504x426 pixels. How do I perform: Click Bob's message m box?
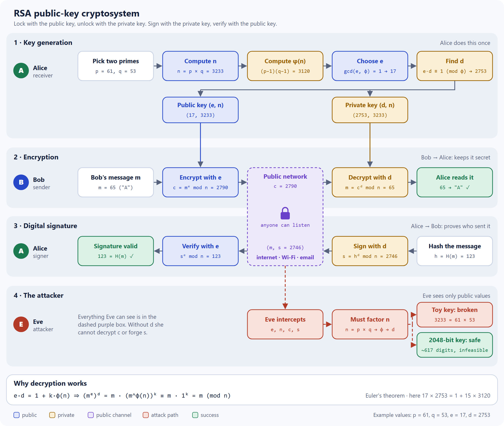coord(116,182)
